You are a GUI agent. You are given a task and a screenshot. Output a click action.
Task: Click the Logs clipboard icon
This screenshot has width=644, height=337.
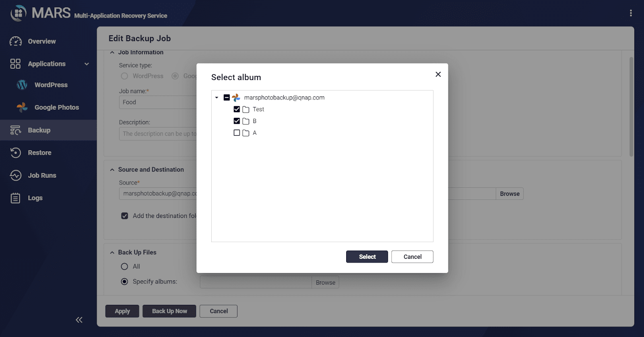[x=15, y=198]
